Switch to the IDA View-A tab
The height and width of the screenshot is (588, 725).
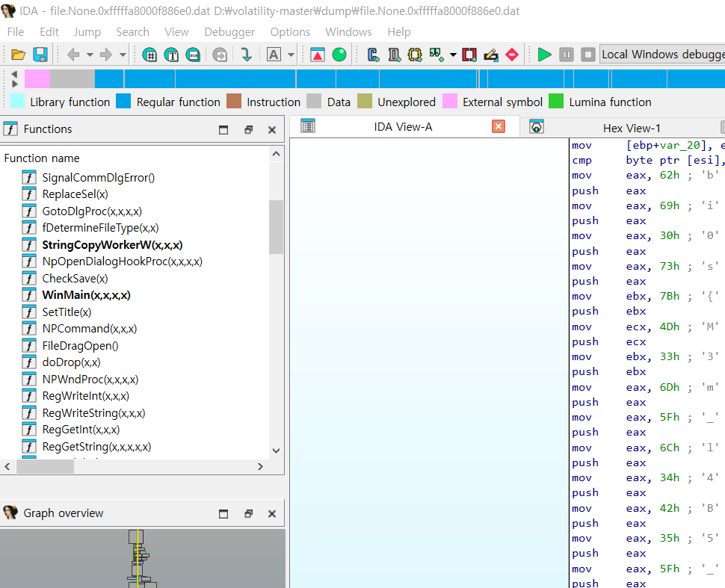pyautogui.click(x=403, y=127)
